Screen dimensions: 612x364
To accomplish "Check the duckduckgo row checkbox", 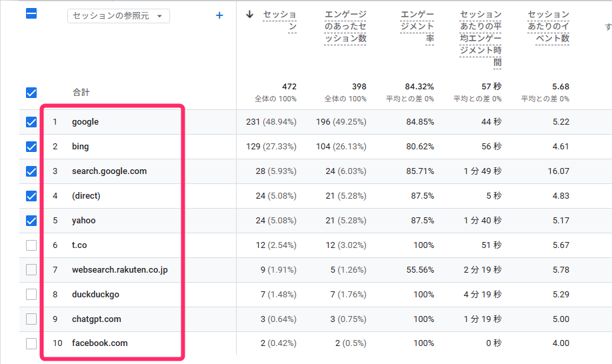I will click(31, 295).
